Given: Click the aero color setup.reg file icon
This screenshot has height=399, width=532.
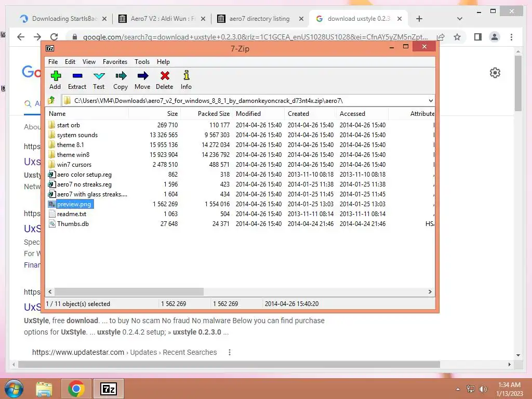Looking at the screenshot, I should [51, 175].
